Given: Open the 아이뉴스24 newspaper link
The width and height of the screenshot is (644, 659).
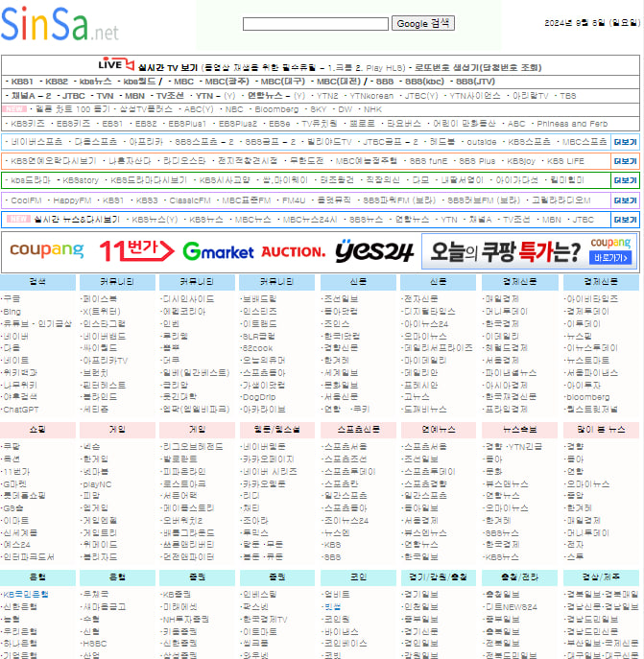Looking at the screenshot, I should [x=426, y=324].
